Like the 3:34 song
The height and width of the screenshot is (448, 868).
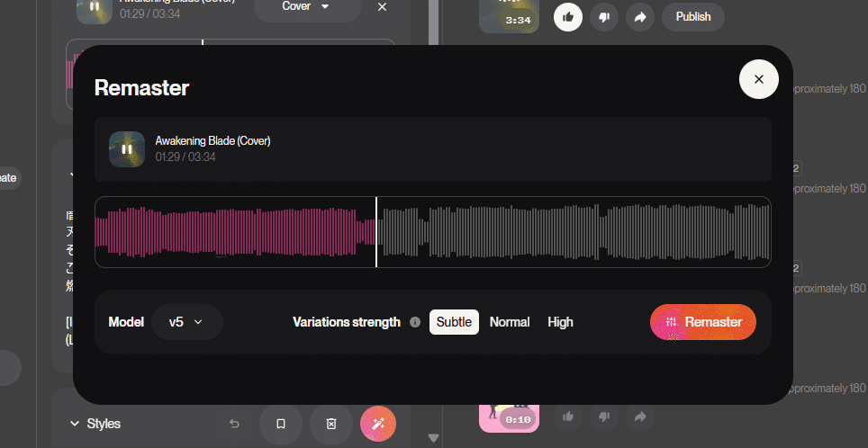point(568,17)
